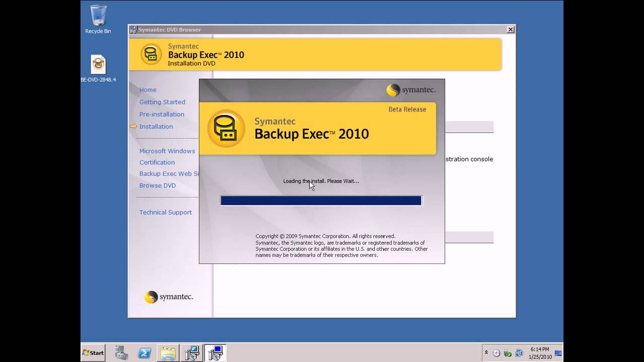Screen dimensions: 644x362
Task: Open the Pre-installation section
Action: pos(162,114)
